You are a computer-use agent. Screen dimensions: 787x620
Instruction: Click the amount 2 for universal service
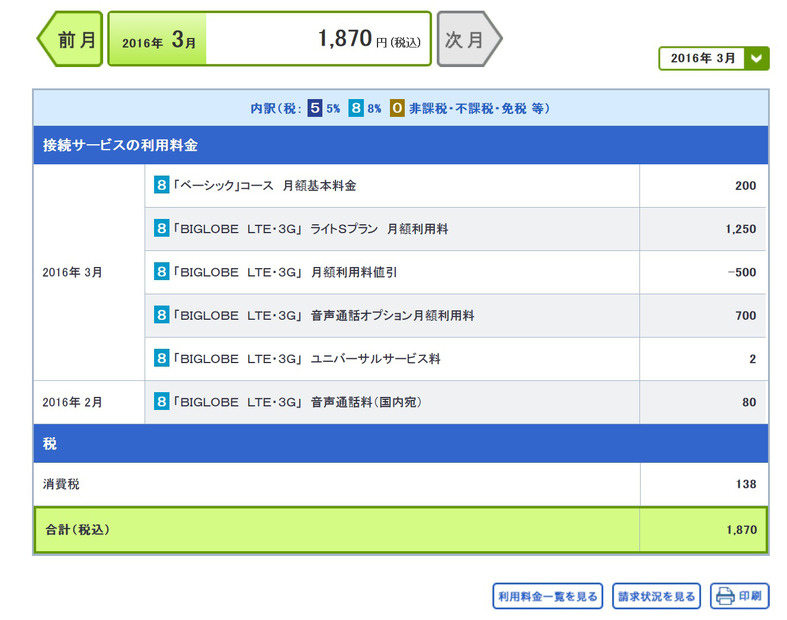coord(752,359)
